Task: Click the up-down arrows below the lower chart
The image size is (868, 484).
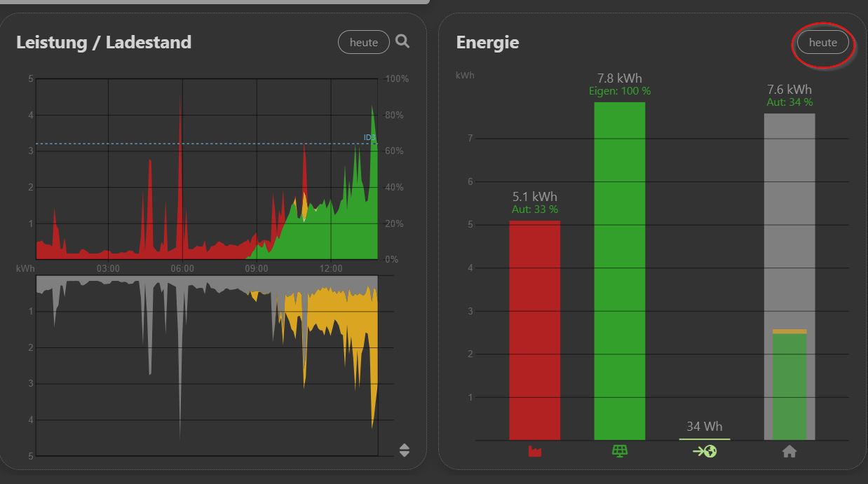Action: 404,450
